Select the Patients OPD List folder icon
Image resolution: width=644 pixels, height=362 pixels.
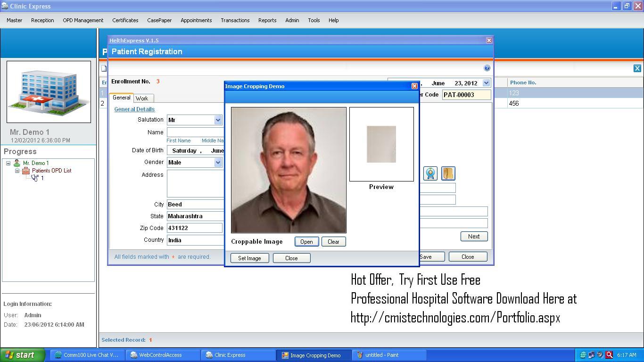pos(26,170)
